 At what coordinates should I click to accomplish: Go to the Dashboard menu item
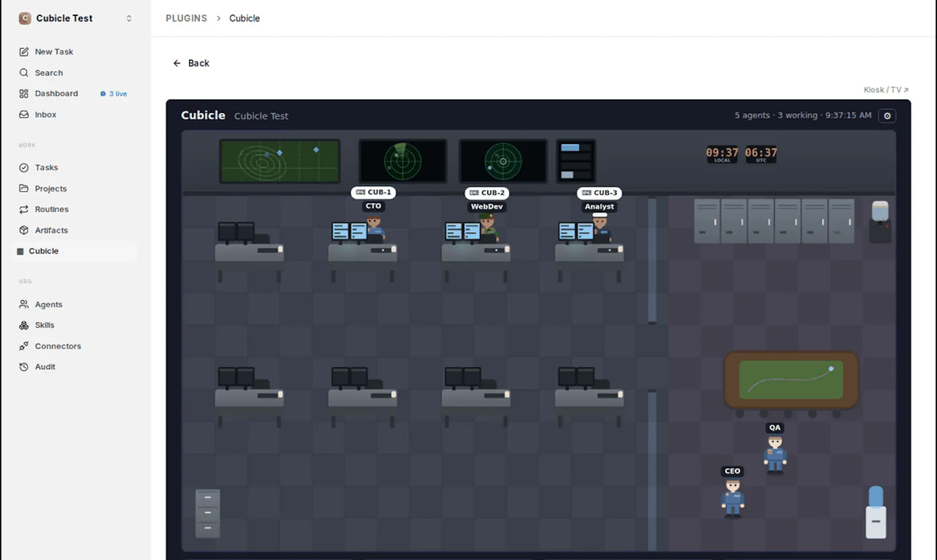pyautogui.click(x=56, y=94)
